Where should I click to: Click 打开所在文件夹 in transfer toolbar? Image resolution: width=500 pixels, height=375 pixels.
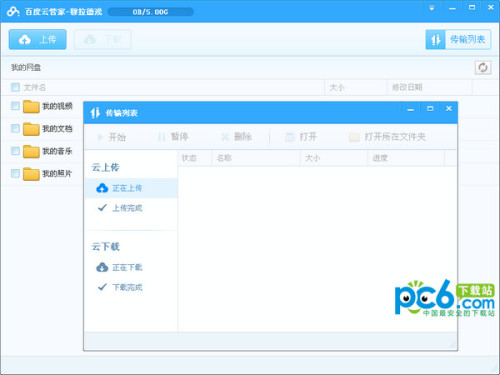click(x=387, y=137)
